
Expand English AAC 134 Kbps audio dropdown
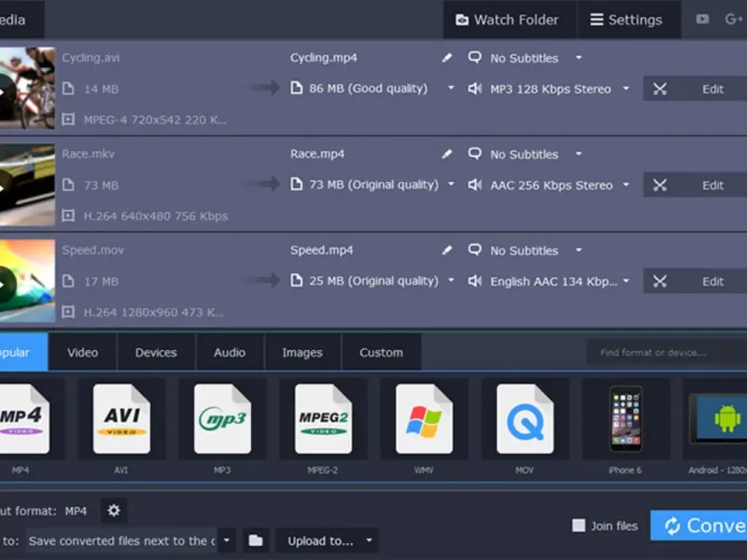[626, 282]
